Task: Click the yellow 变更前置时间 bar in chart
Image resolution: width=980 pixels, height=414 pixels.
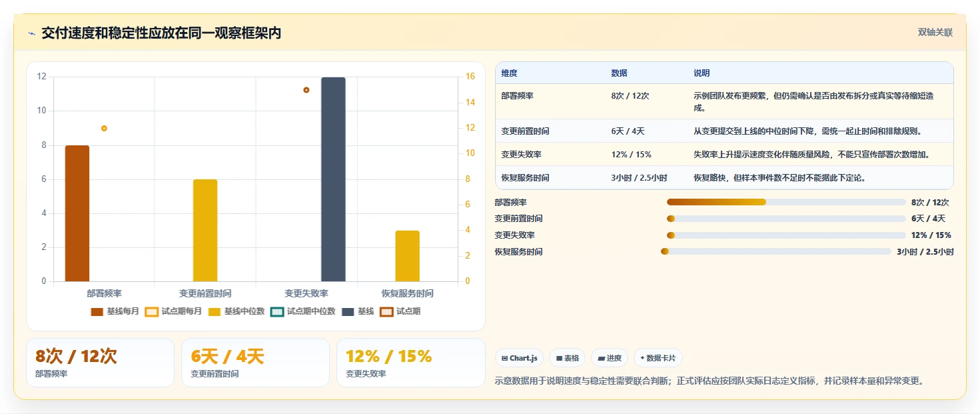Action: (x=205, y=231)
